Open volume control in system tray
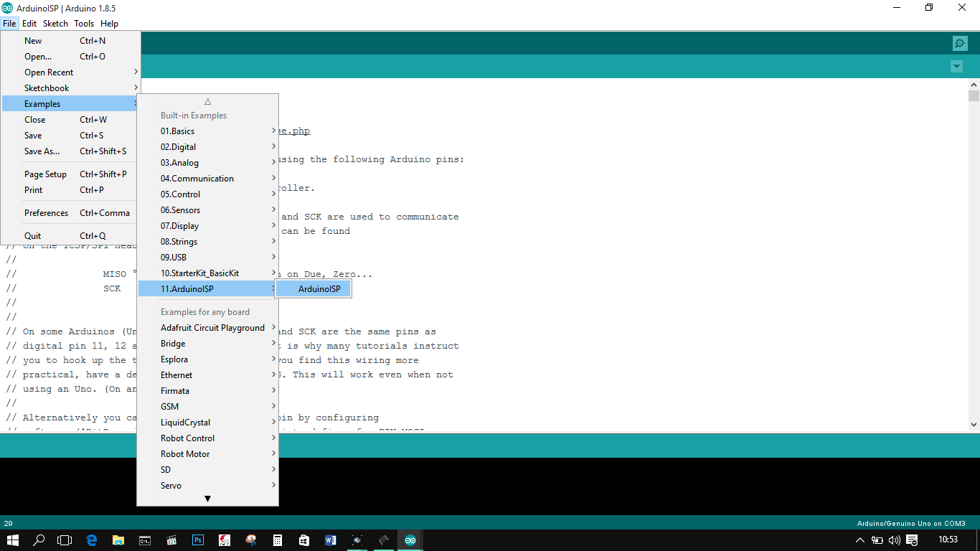The image size is (980, 551). 894,540
